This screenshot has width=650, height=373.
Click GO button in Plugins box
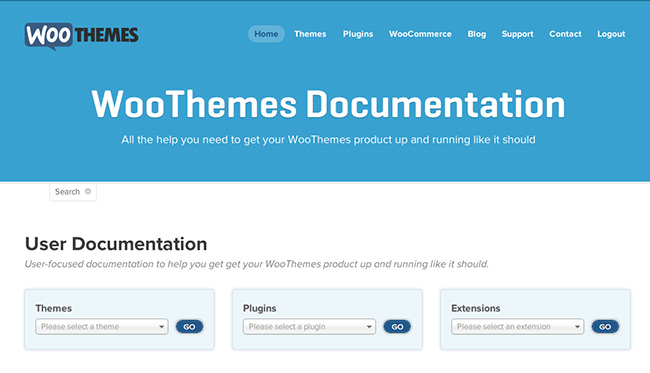pyautogui.click(x=397, y=327)
